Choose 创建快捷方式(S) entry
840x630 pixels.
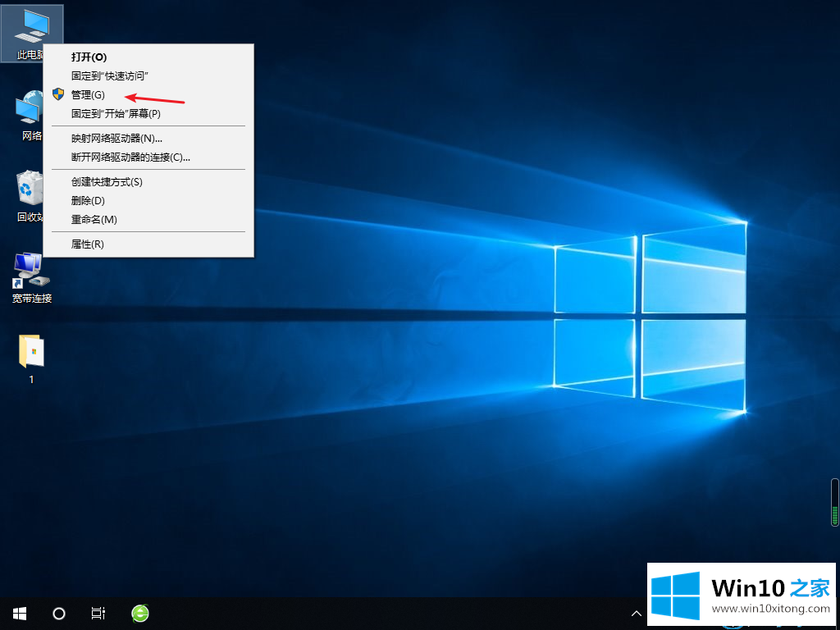pyautogui.click(x=148, y=181)
